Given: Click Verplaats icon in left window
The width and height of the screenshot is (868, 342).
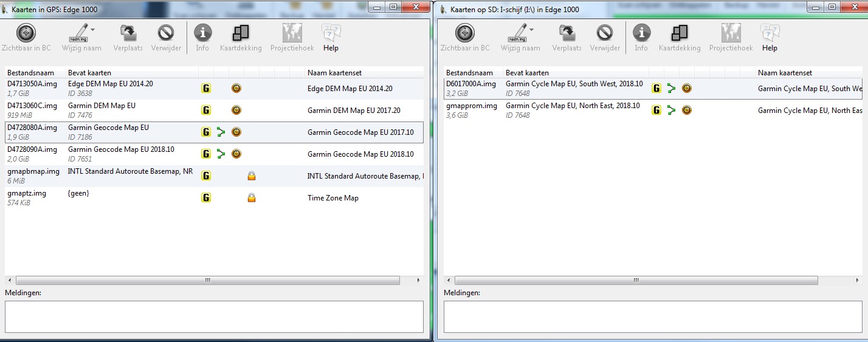Looking at the screenshot, I should coord(128,33).
